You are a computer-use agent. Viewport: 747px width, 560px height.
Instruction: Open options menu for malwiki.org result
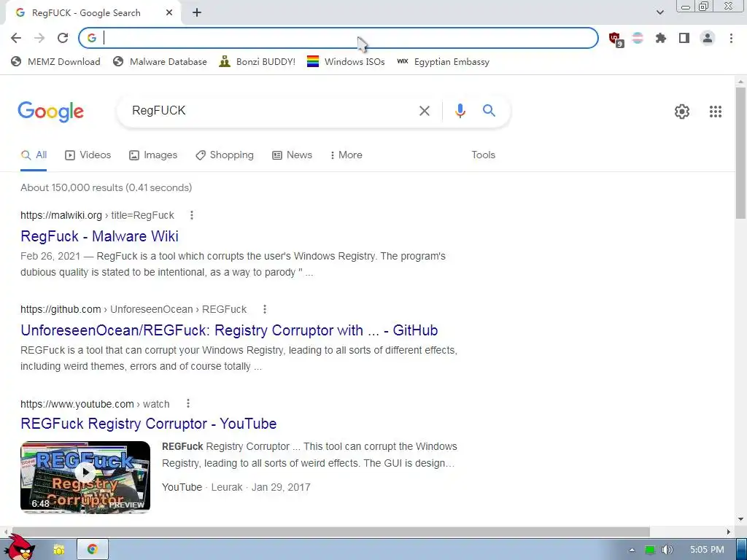pyautogui.click(x=192, y=215)
